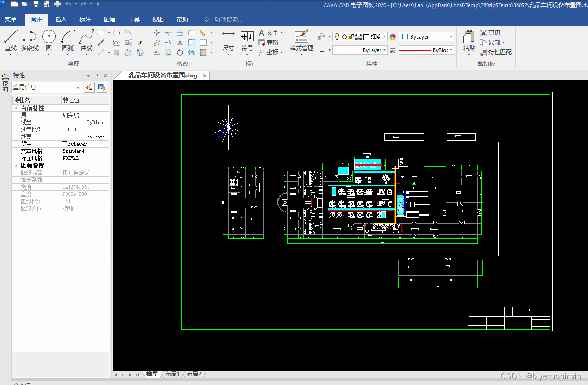Open the layer 细实线 dropdown
Viewport: 588px width, 385px height.
[385, 37]
